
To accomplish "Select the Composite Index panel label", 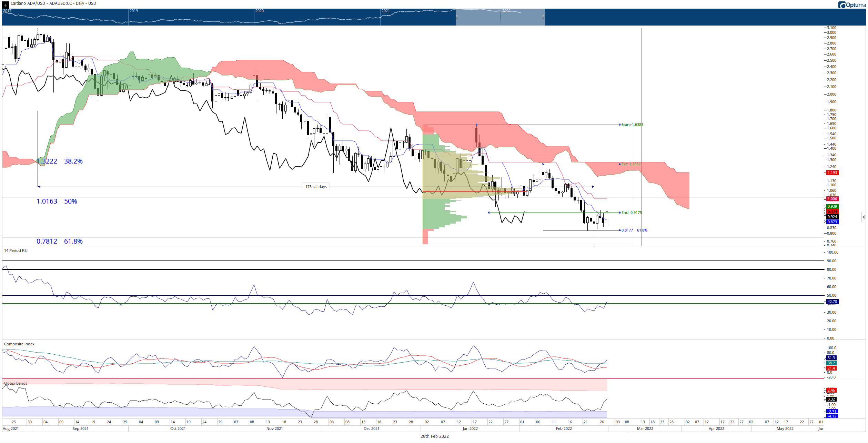I will coord(19,344).
